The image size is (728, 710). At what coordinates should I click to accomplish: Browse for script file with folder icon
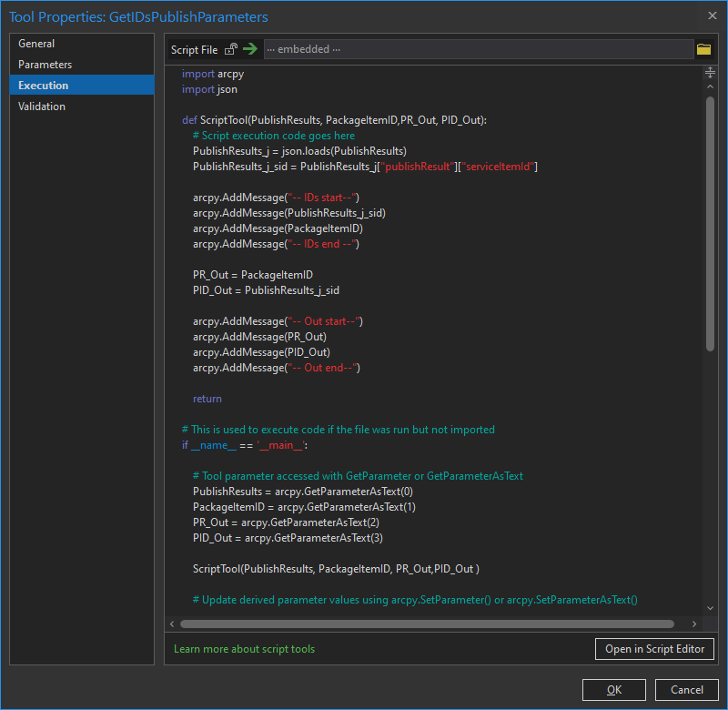point(703,49)
